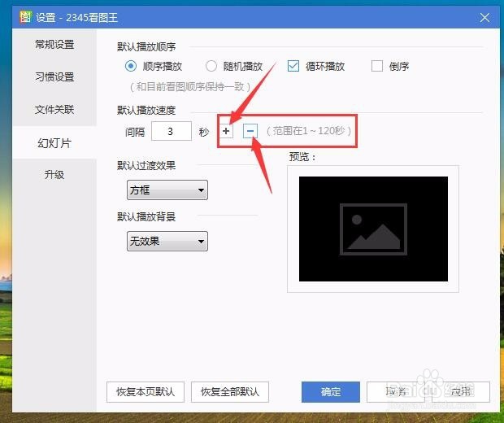Confirm with the 确定 button
The height and width of the screenshot is (423, 504).
(x=331, y=392)
